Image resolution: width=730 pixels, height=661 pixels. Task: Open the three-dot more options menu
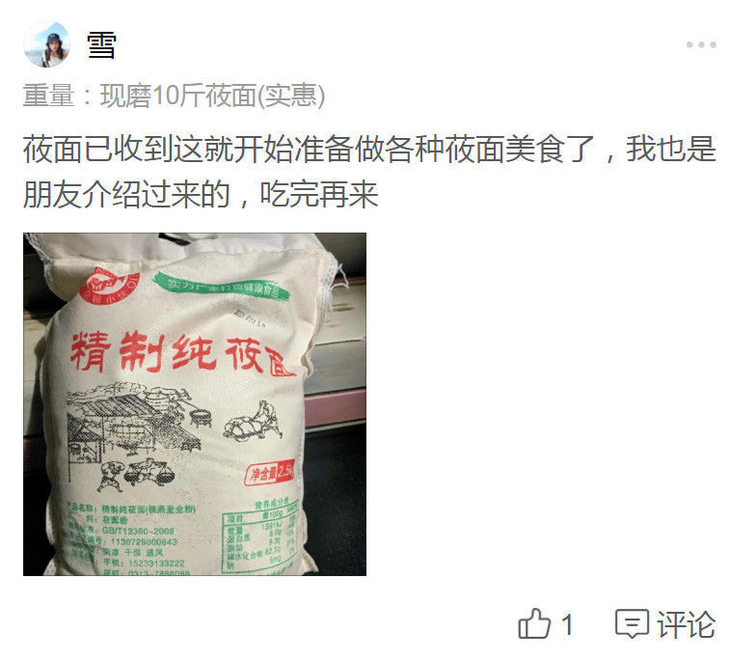coord(701,45)
